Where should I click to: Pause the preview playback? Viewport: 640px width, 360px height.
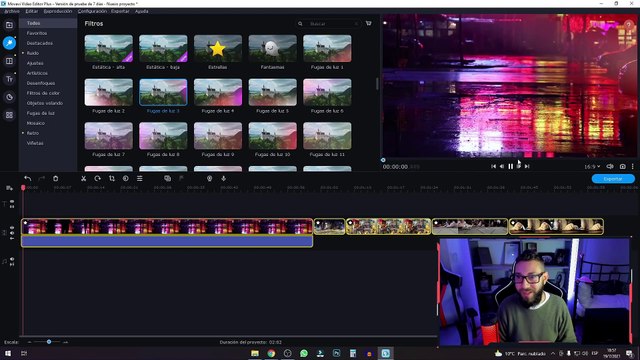click(x=510, y=166)
